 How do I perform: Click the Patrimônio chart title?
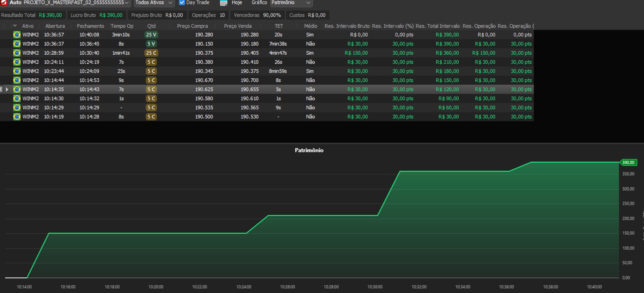[309, 150]
